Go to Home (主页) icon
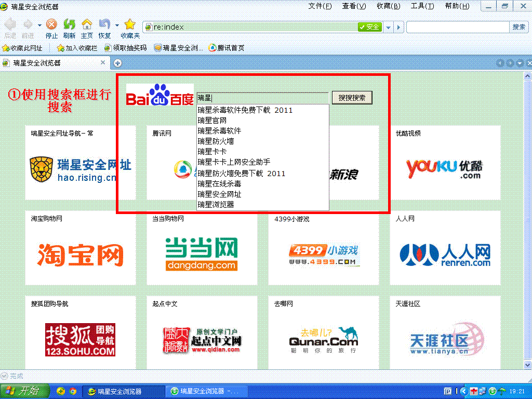This screenshot has height=399, width=532. (x=87, y=24)
